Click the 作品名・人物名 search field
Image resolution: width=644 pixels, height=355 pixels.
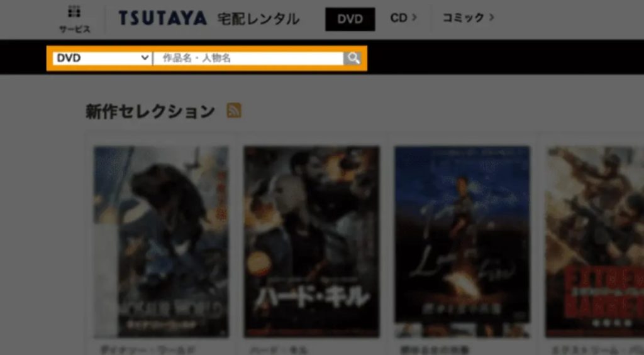click(248, 58)
